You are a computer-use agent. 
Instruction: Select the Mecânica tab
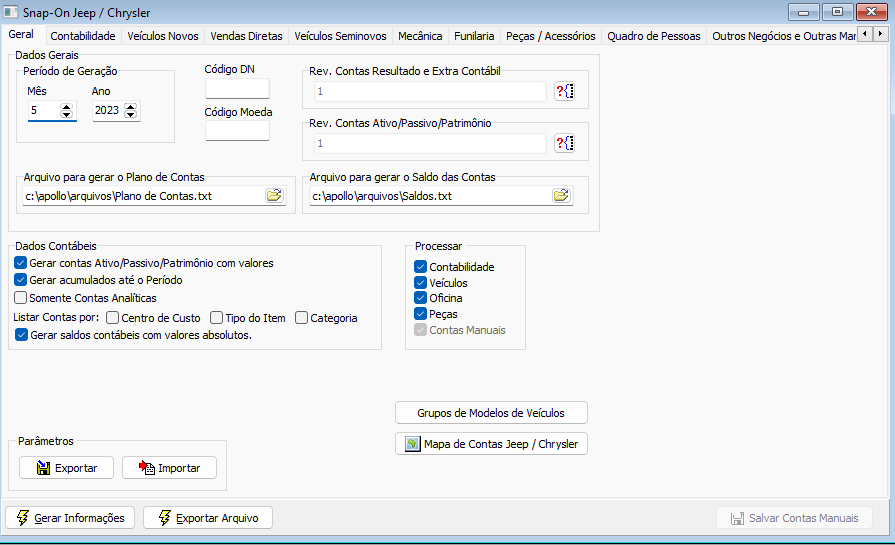point(420,36)
